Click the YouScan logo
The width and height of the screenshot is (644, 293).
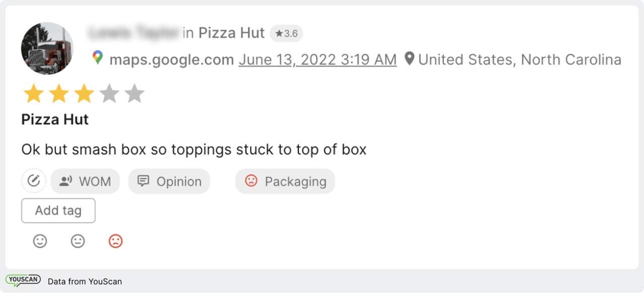23,280
